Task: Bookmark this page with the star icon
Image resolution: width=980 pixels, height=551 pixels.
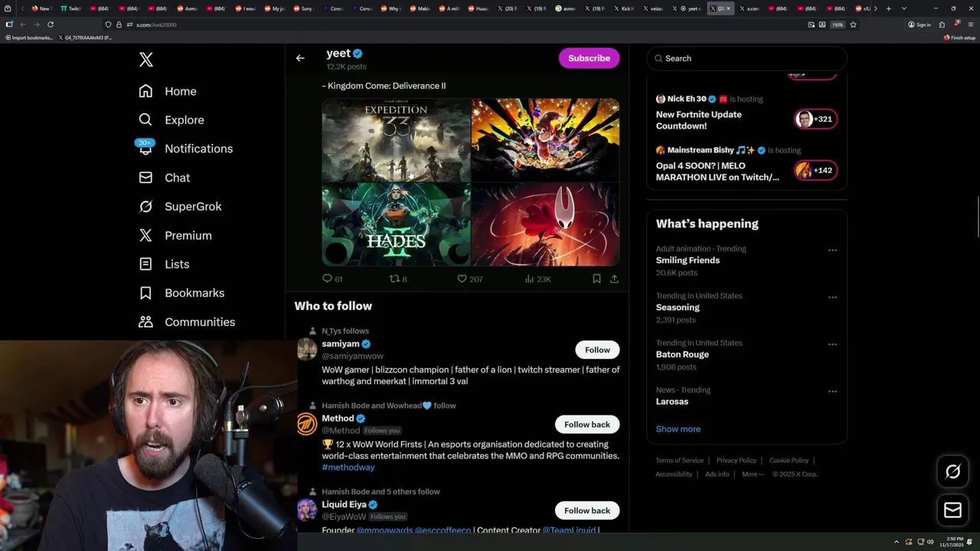Action: pos(853,24)
